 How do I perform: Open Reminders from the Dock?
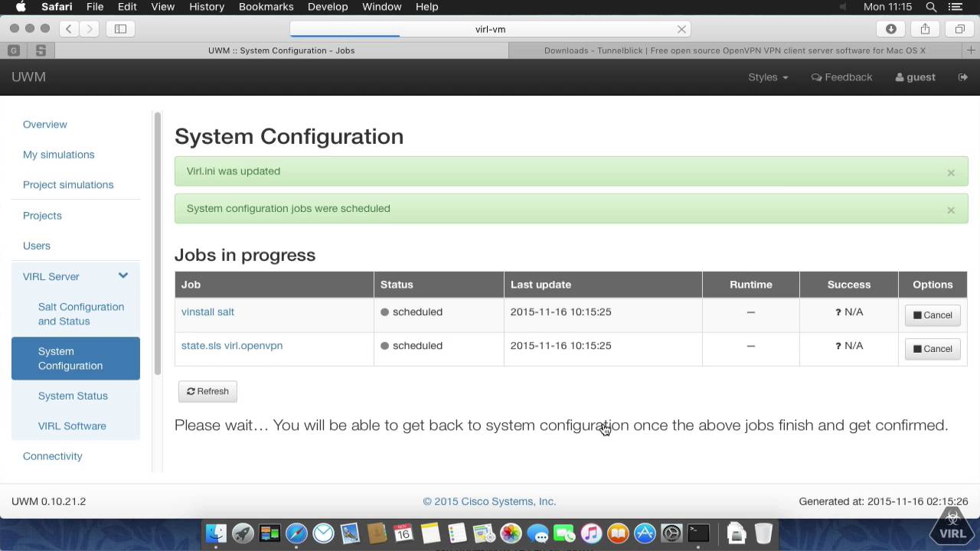click(x=457, y=533)
